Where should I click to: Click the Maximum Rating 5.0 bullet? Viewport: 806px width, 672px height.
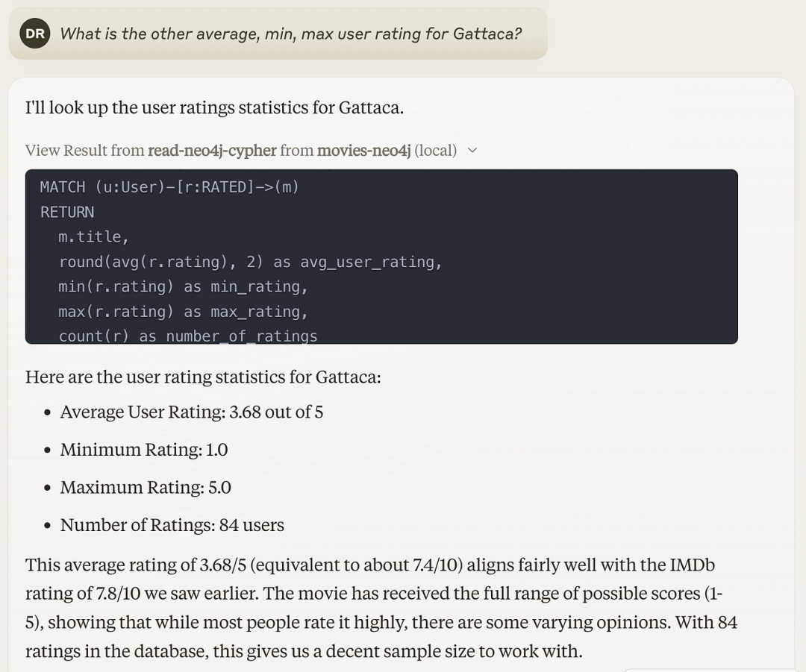pyautogui.click(x=146, y=488)
